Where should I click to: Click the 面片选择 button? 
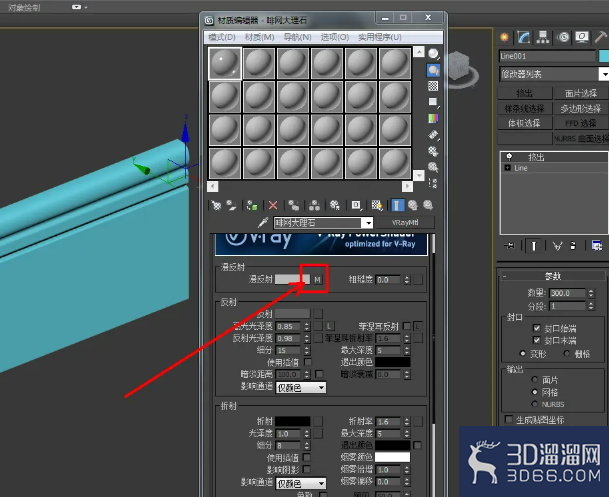581,93
